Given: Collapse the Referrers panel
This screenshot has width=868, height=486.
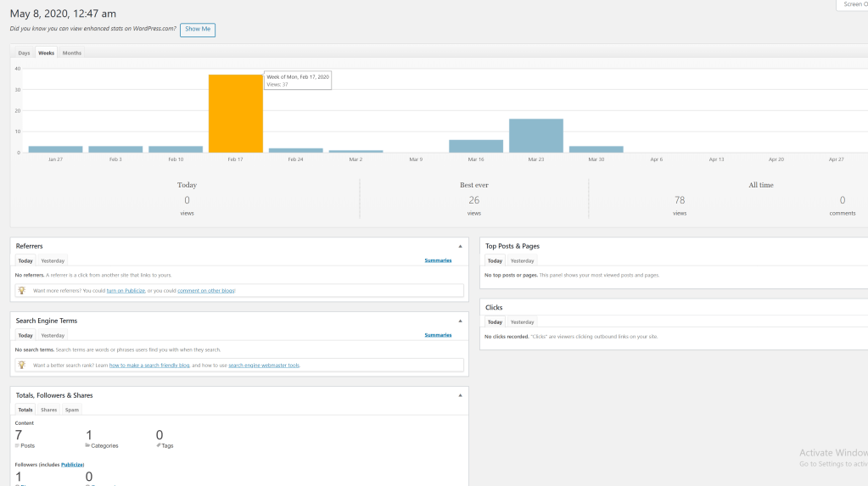Looking at the screenshot, I should (460, 246).
